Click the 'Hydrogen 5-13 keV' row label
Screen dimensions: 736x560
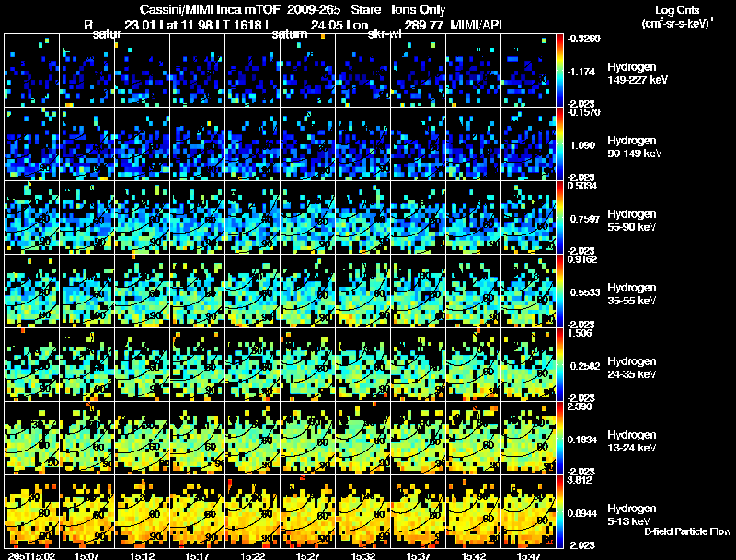pyautogui.click(x=632, y=515)
